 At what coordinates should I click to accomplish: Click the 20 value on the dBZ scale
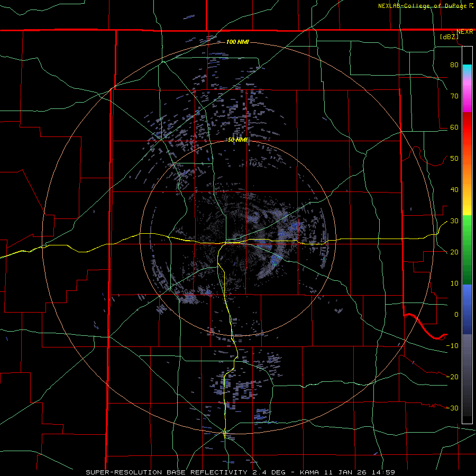(x=454, y=252)
